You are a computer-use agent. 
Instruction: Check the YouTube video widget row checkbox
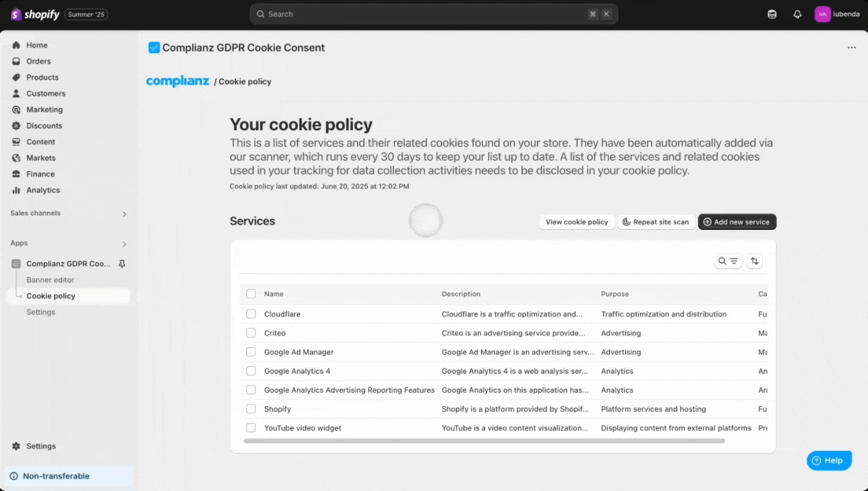[251, 428]
